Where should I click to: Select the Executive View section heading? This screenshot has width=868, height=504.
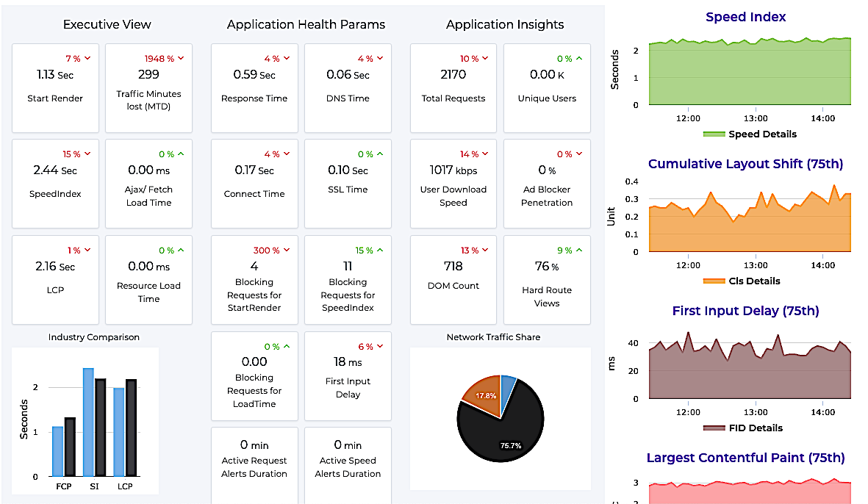(x=107, y=24)
